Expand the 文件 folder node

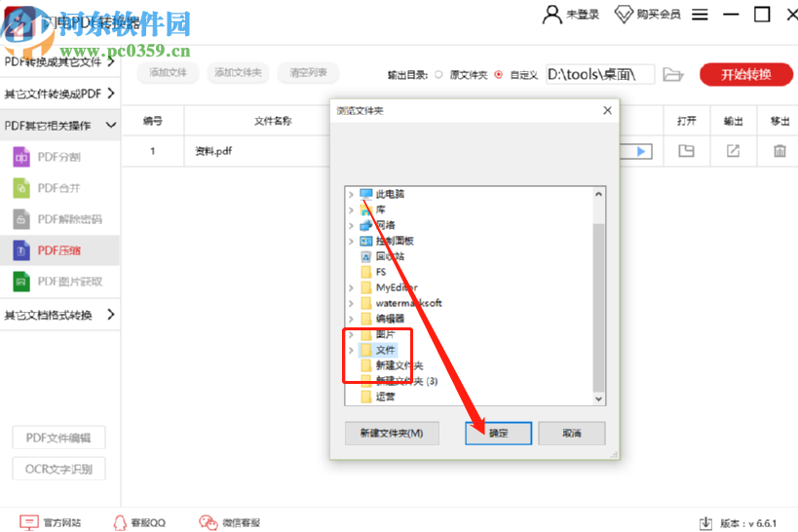click(351, 350)
